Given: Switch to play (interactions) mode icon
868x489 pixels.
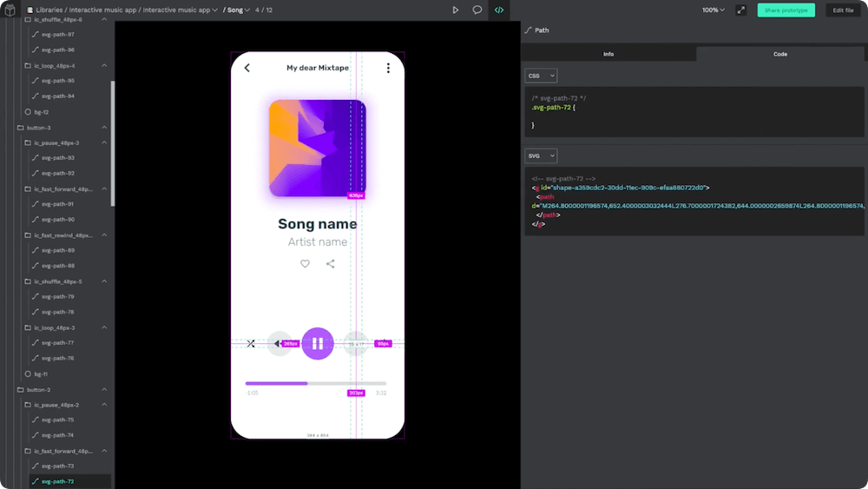Looking at the screenshot, I should [455, 10].
